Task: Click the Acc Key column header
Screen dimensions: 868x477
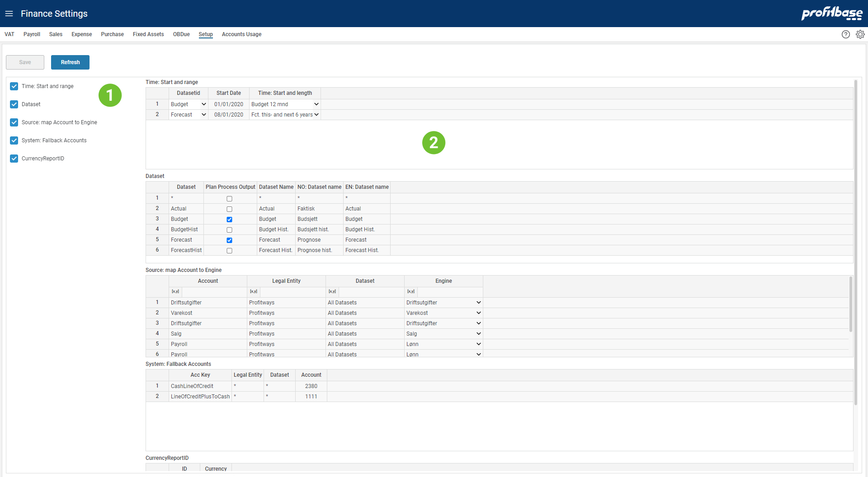Action: (x=200, y=375)
